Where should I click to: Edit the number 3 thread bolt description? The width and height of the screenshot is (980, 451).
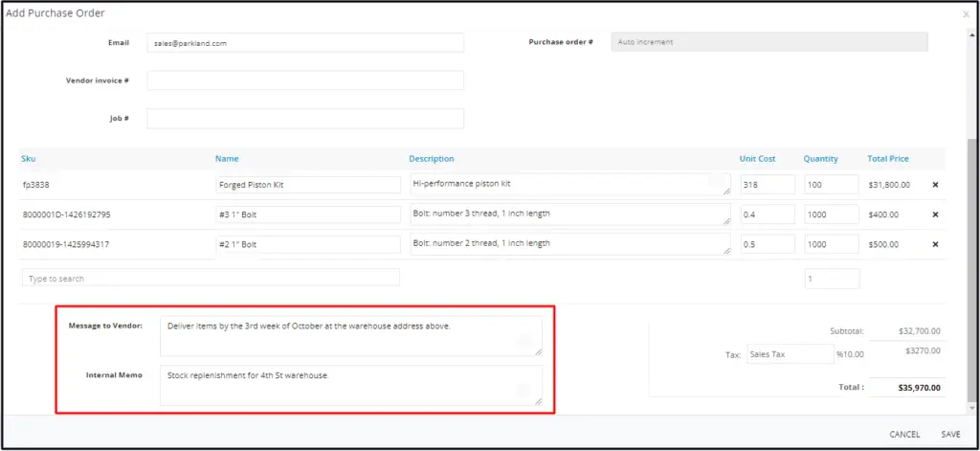570,214
